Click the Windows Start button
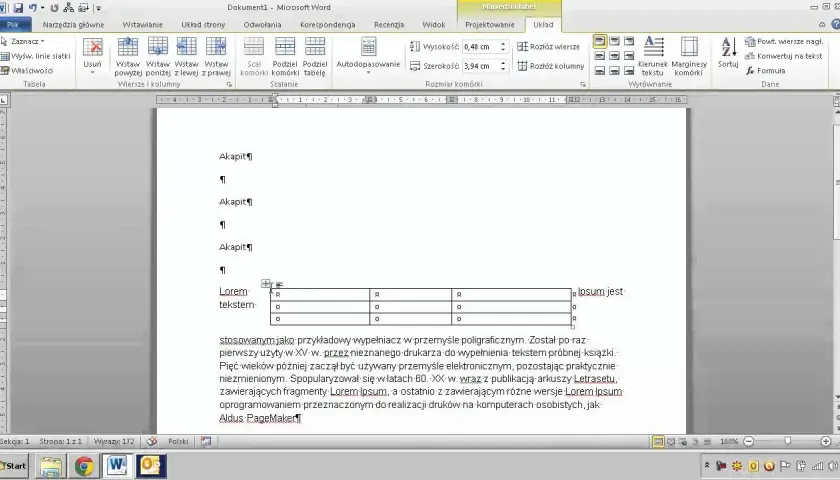 (14, 466)
